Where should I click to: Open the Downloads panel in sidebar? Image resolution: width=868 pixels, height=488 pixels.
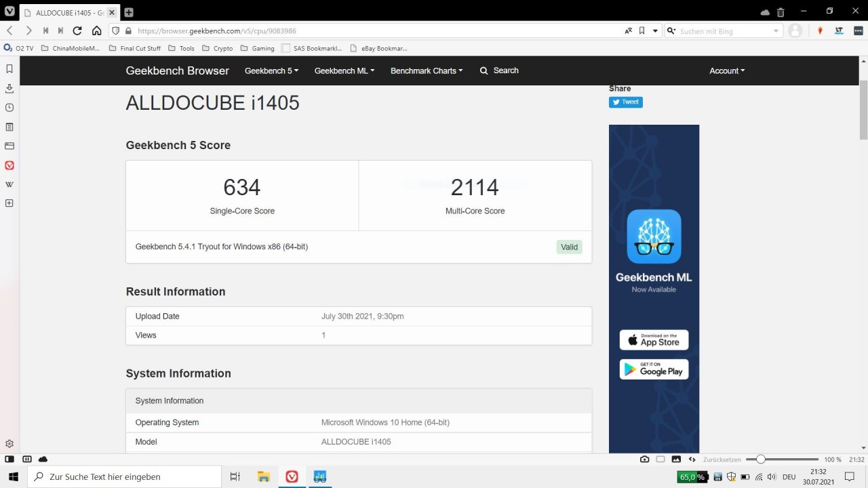coord(9,88)
